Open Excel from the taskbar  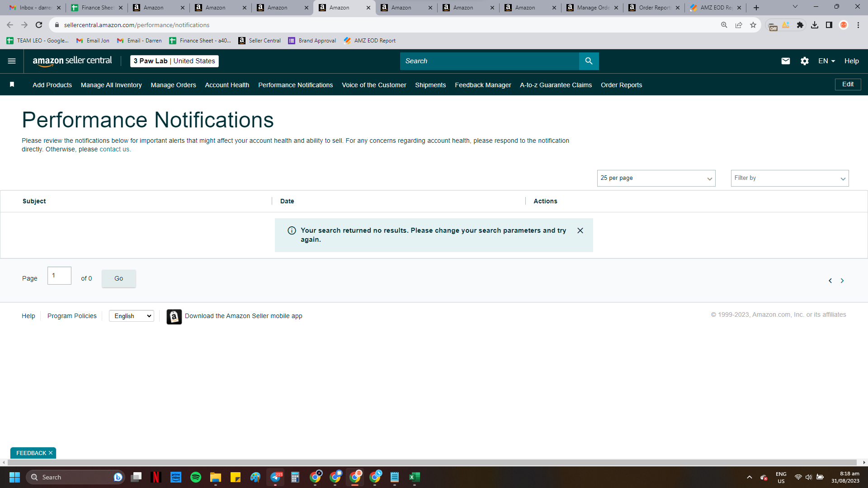tap(415, 477)
